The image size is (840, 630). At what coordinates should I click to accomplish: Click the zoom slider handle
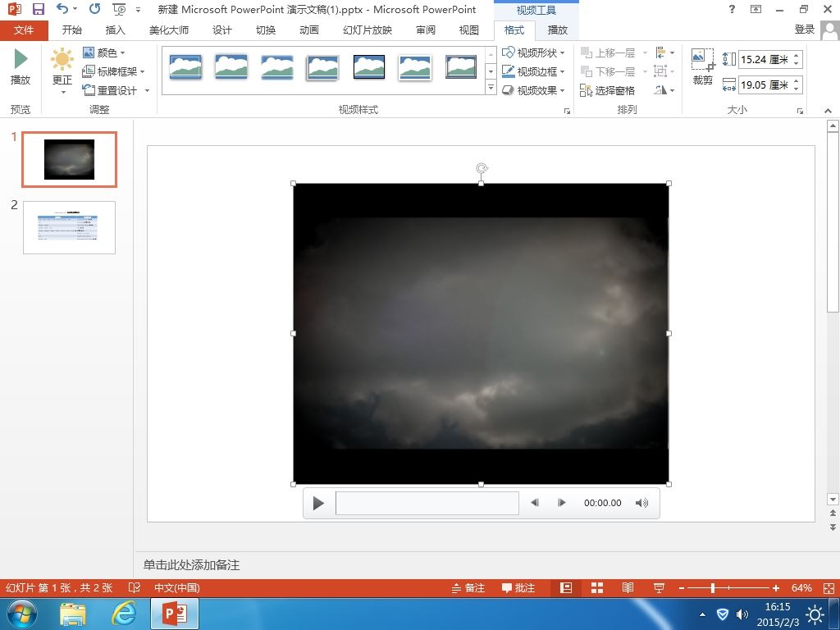[x=713, y=587]
